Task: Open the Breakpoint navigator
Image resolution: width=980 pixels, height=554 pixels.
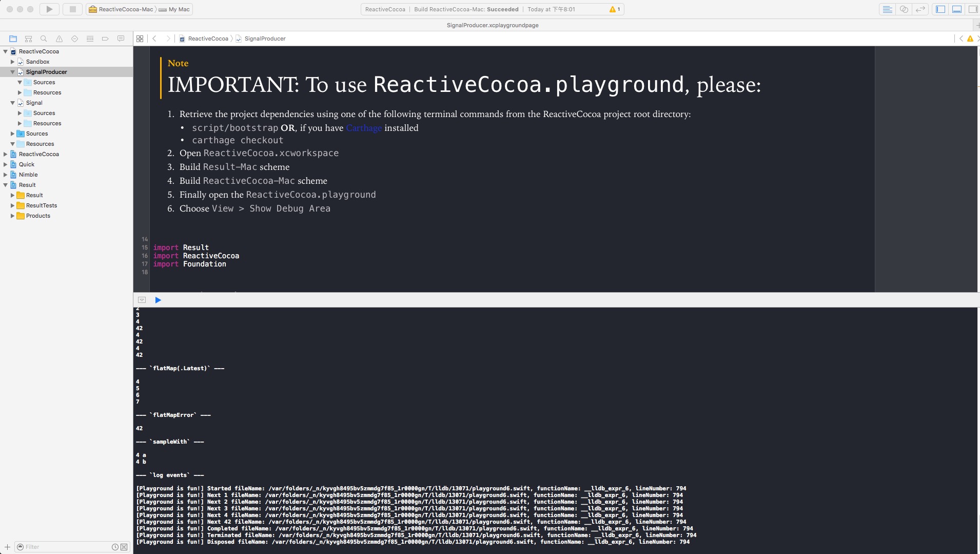Action: 105,39
